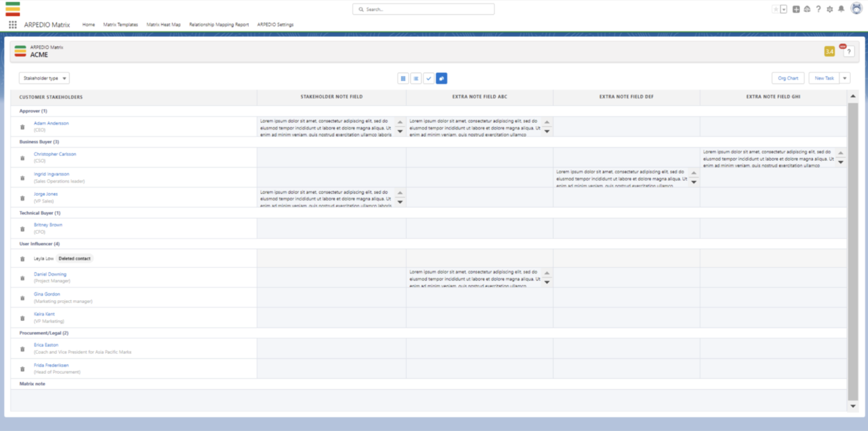Click trash icon next to Christopher Carlsson
Viewport: 868px width, 431px height.
[x=22, y=158]
